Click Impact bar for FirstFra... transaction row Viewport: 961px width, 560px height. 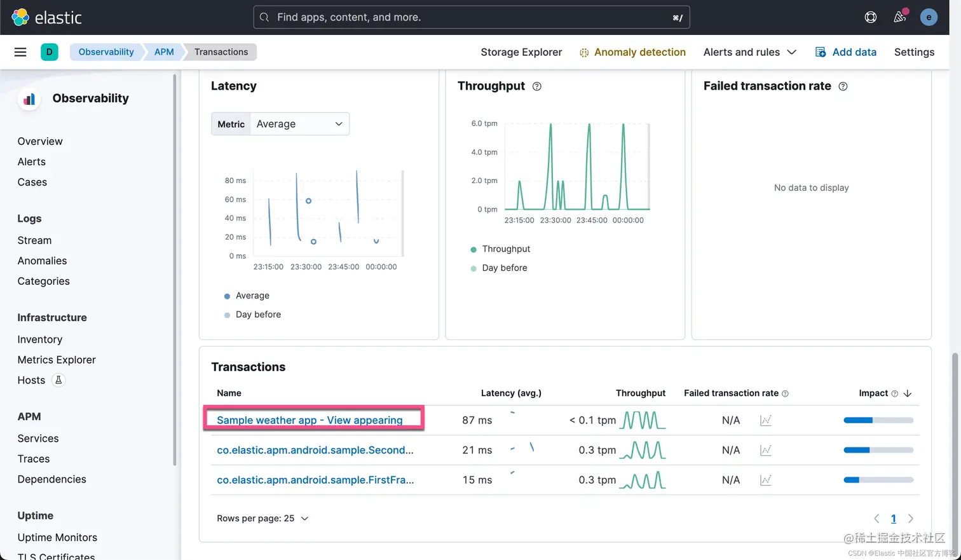tap(878, 480)
